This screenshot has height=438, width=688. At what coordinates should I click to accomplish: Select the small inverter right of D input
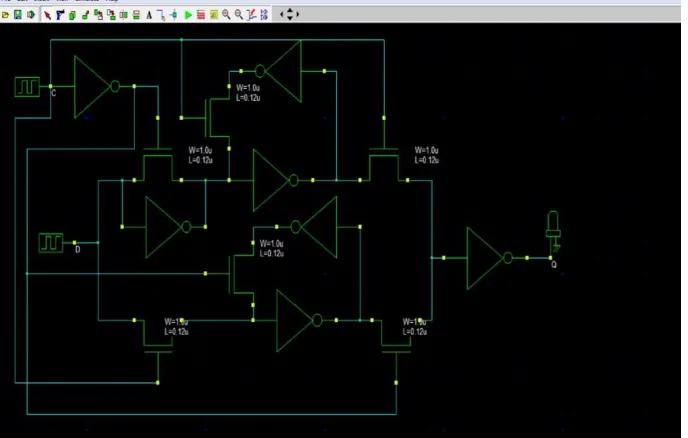pos(168,227)
